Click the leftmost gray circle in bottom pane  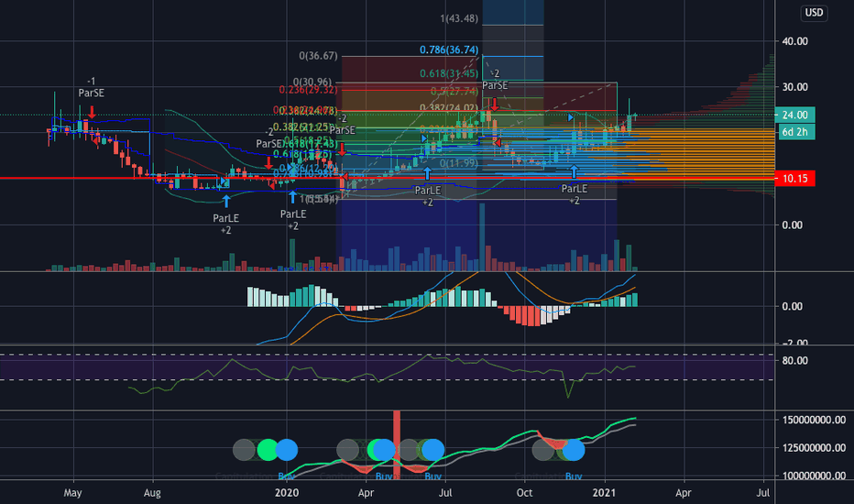click(244, 450)
